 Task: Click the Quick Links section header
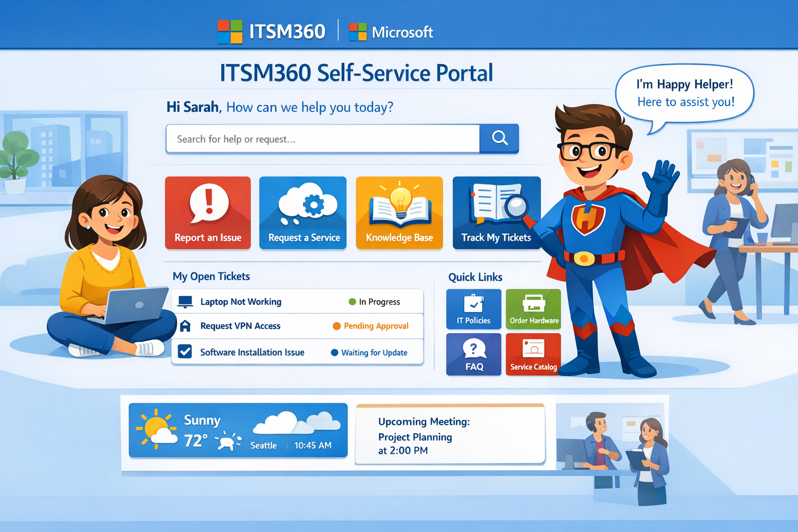point(474,277)
